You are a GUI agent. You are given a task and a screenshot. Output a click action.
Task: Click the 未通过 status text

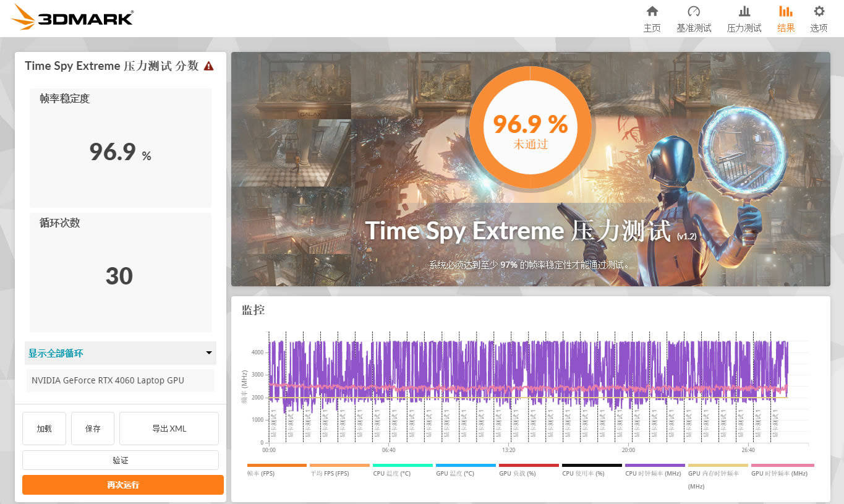pyautogui.click(x=531, y=145)
